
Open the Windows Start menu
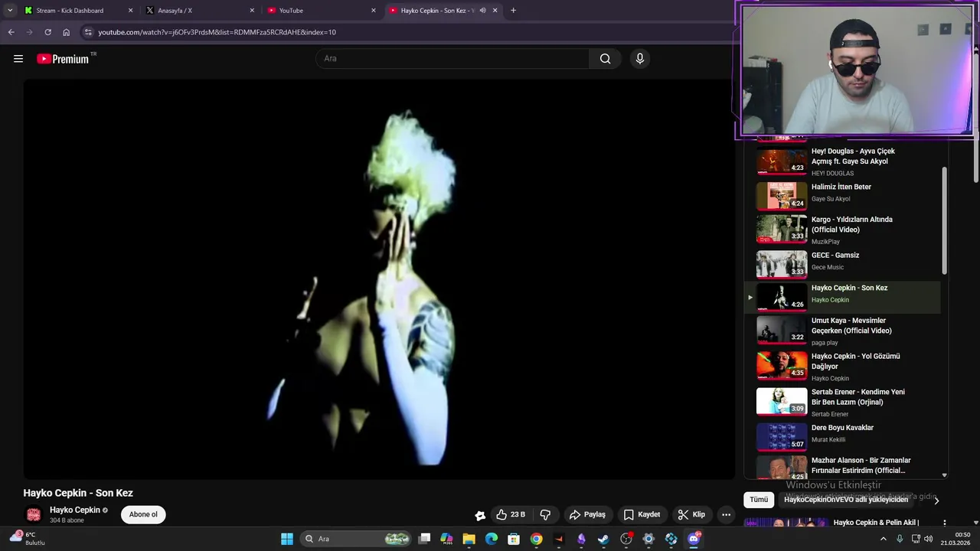(286, 539)
